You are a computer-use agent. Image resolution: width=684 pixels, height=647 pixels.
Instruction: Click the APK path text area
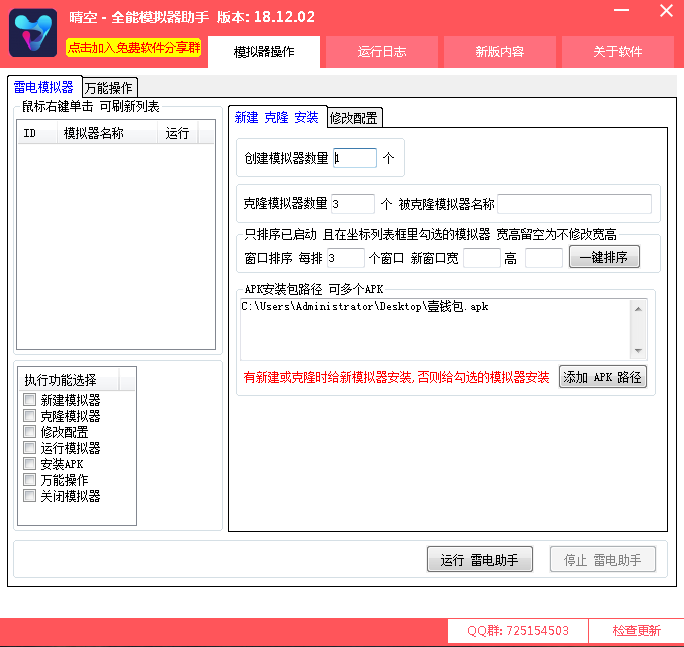pyautogui.click(x=435, y=329)
